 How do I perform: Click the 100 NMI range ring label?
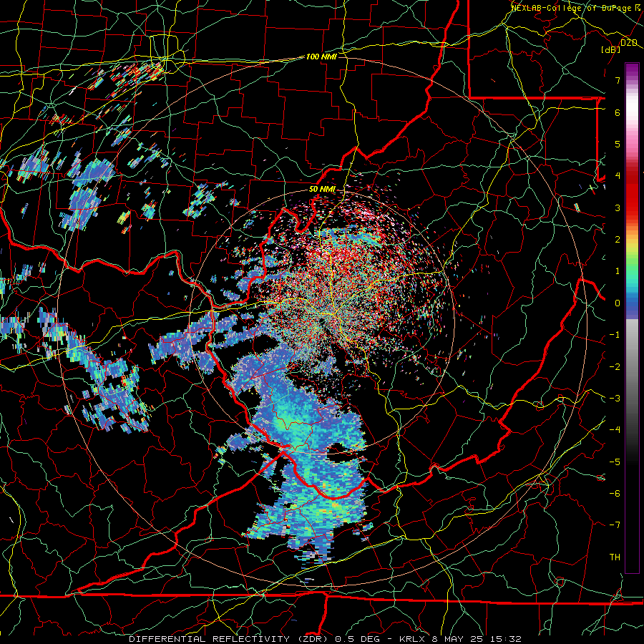coord(321,57)
